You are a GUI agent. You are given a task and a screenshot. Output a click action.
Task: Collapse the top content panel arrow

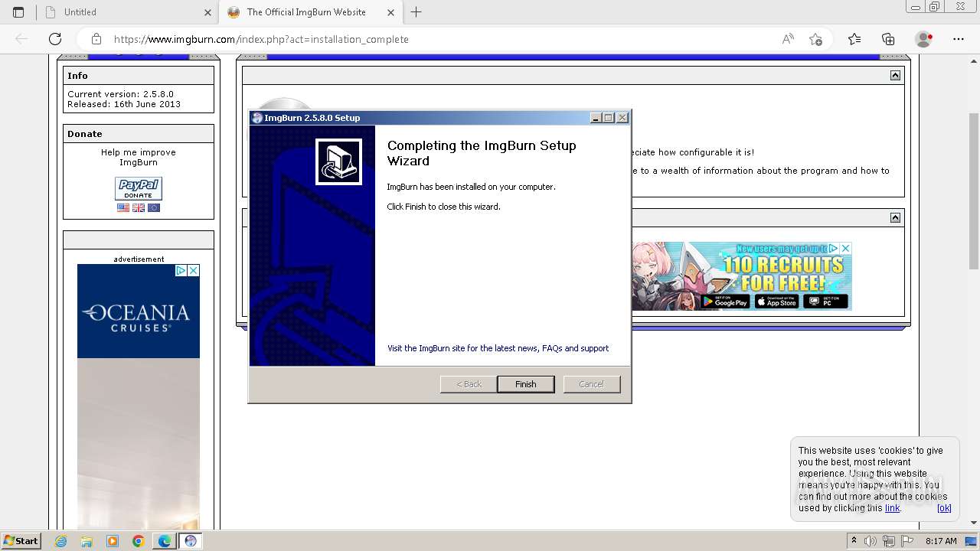coord(895,75)
